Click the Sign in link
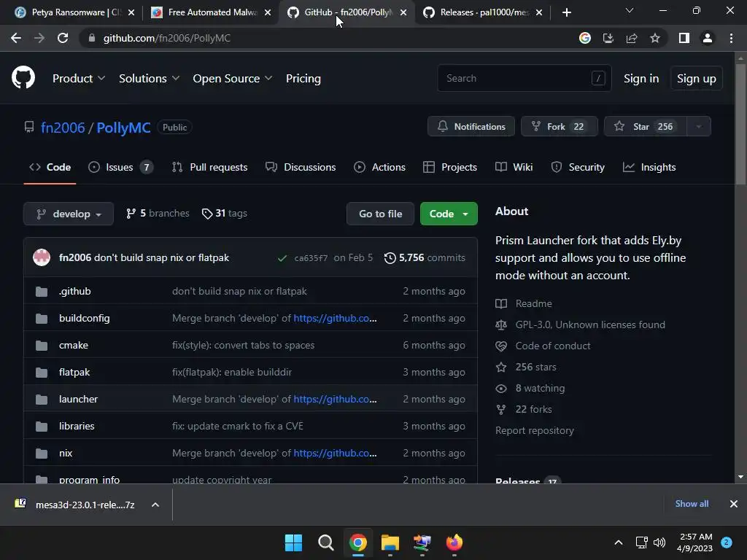The height and width of the screenshot is (560, 747). [x=641, y=79]
